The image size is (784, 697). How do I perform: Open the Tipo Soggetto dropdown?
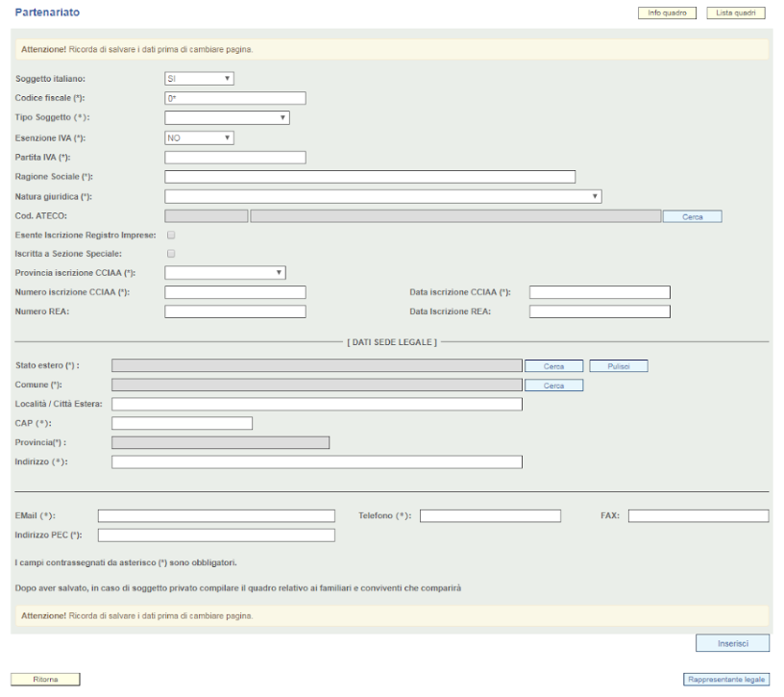coord(227,118)
